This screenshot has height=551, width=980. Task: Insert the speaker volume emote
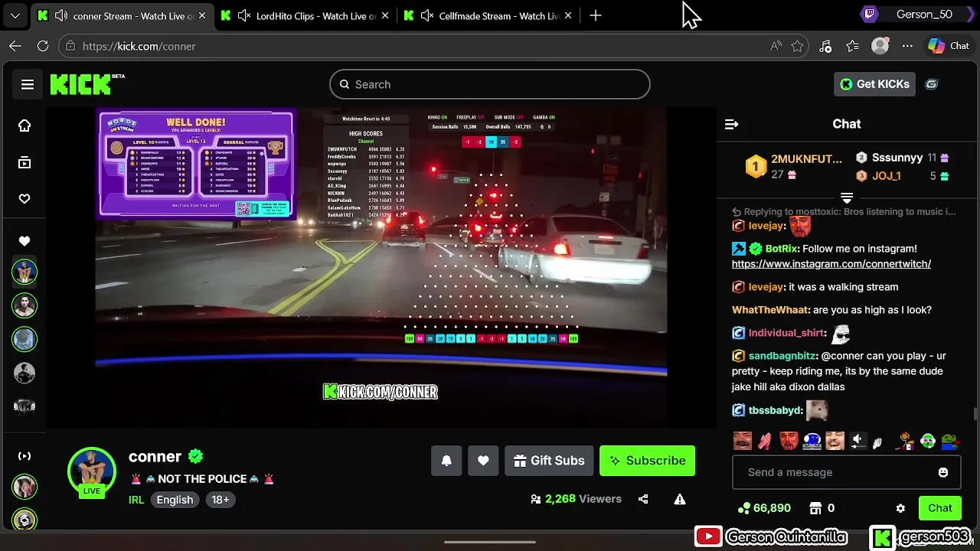[x=857, y=441]
